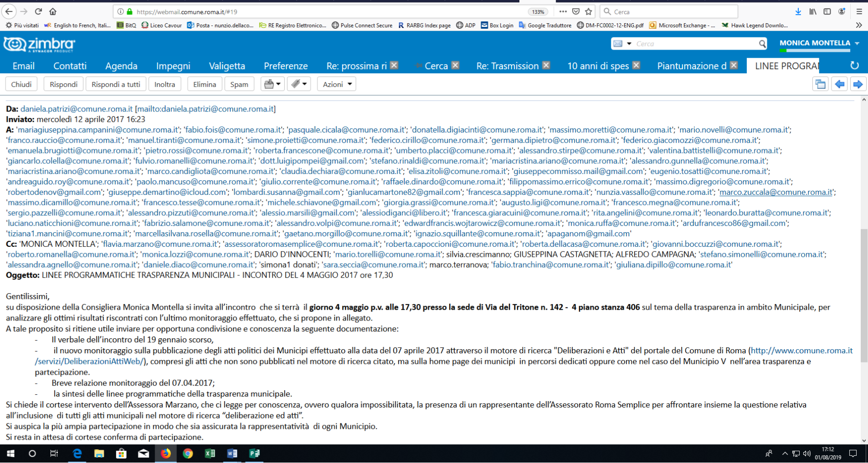This screenshot has height=463, width=868.
Task: Click the Zimbra 'Cerca' search field
Action: [x=695, y=44]
